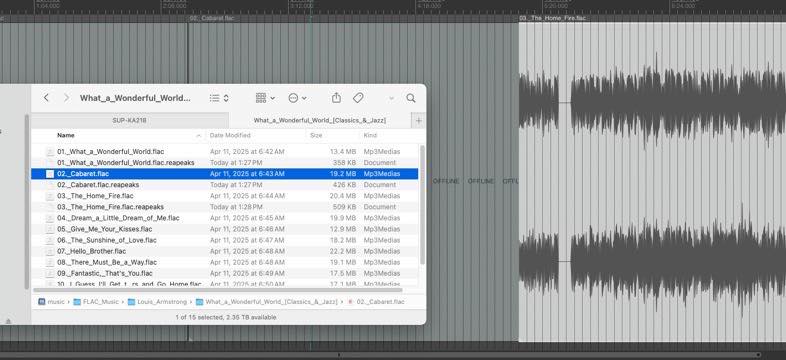Select the 02._Cabaret.flac offline media item
The width and height of the screenshot is (786, 360).
tap(353, 182)
